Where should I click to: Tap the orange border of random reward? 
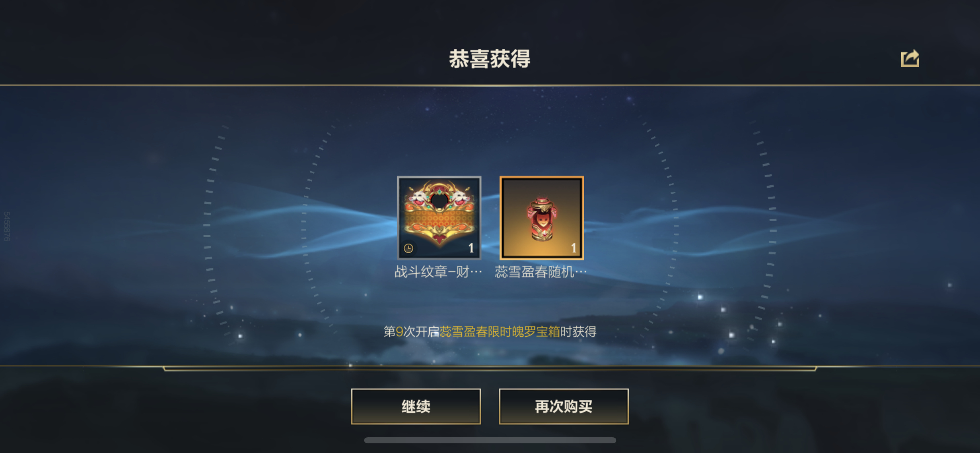pos(541,178)
